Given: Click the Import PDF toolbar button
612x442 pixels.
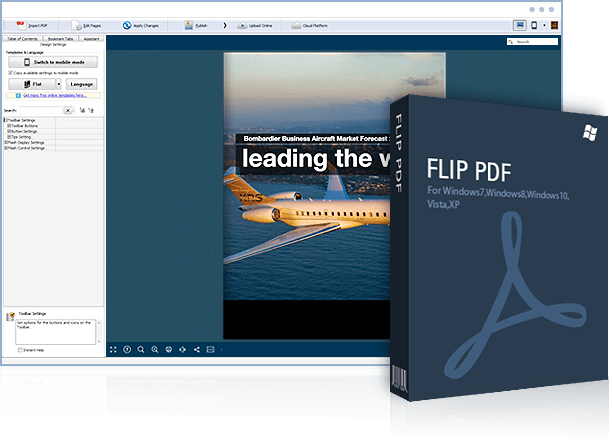Looking at the screenshot, I should tap(35, 25).
